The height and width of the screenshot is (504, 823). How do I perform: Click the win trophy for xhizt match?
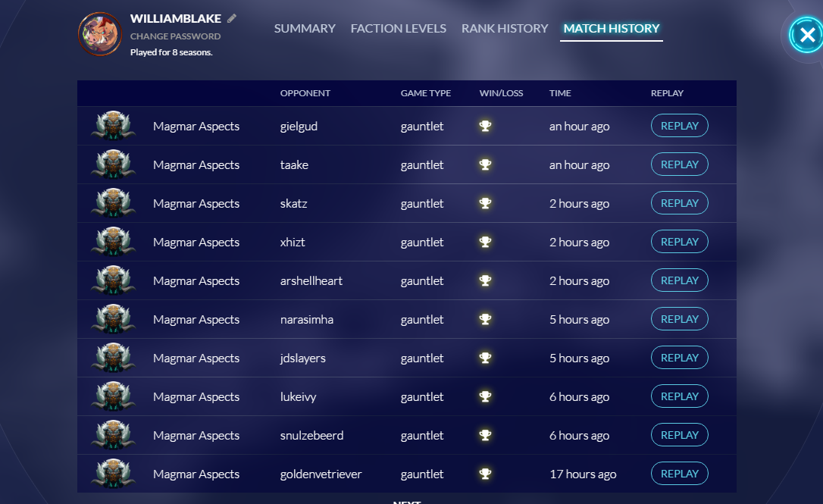point(485,242)
